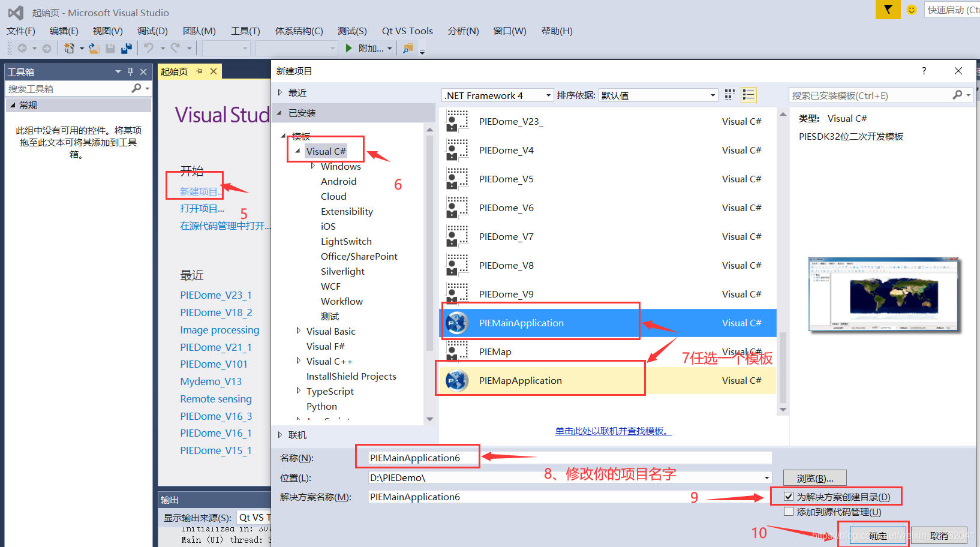Open the location path dropdown arrow

tap(766, 478)
